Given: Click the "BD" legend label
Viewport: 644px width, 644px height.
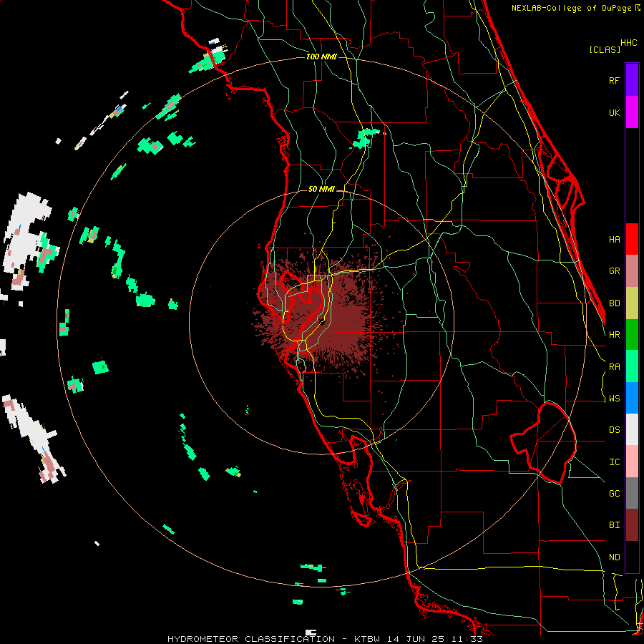Looking at the screenshot, I should (614, 303).
